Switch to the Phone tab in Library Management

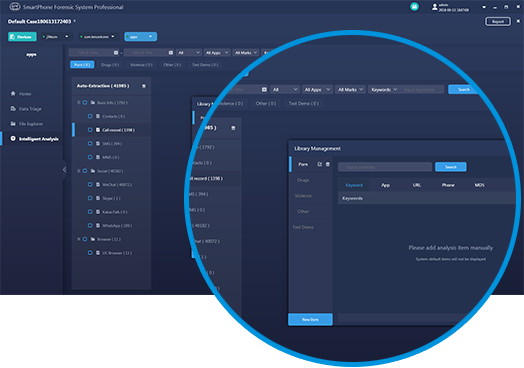tap(448, 185)
